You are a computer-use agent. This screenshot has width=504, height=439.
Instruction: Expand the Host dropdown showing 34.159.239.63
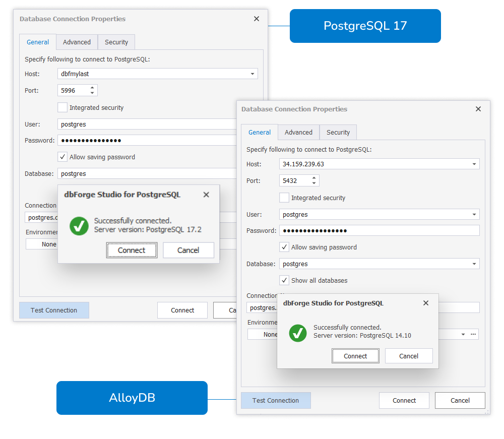[474, 164]
